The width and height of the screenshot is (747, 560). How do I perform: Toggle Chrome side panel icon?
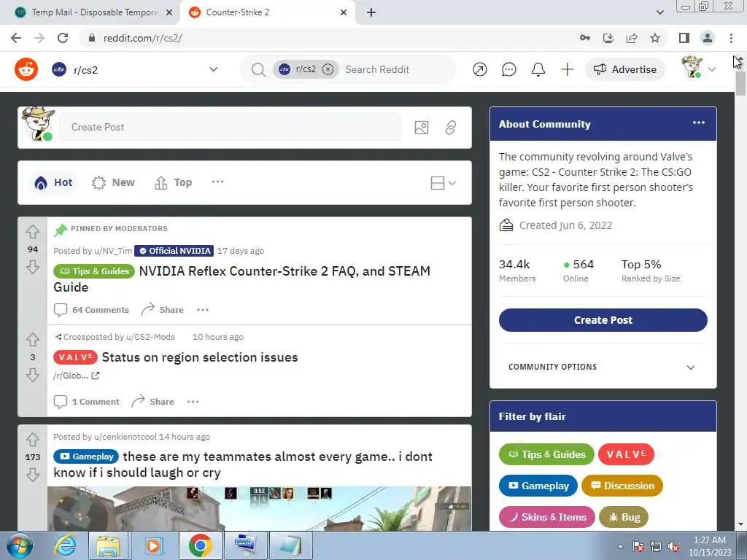[x=684, y=38]
